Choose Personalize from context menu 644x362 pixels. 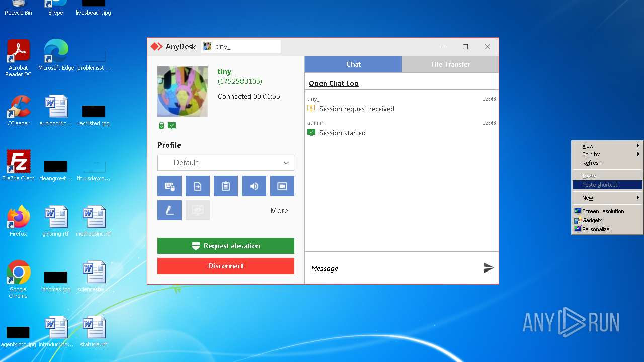(x=607, y=229)
